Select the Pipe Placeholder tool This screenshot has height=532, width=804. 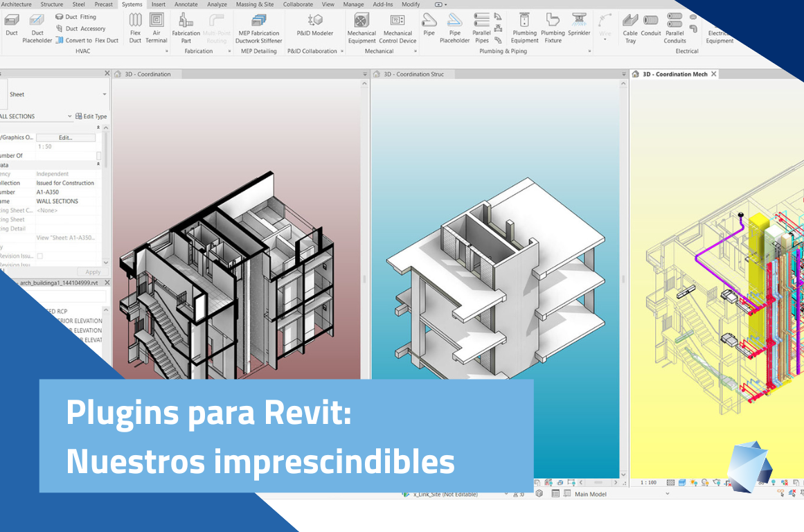click(454, 28)
